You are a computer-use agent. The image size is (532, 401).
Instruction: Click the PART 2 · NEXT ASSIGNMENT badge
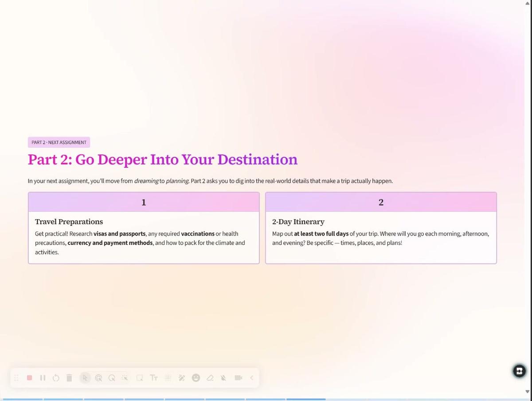point(59,142)
